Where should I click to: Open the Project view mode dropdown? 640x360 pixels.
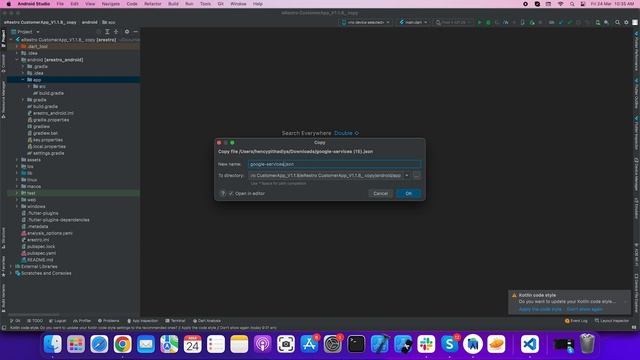pos(26,32)
